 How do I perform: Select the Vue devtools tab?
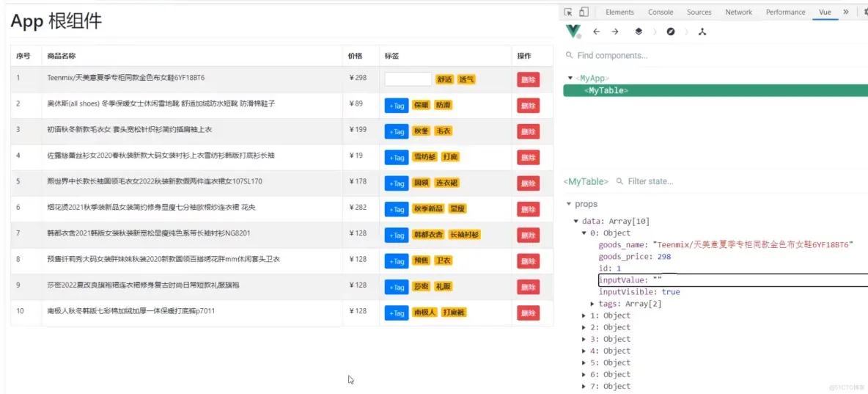825,12
